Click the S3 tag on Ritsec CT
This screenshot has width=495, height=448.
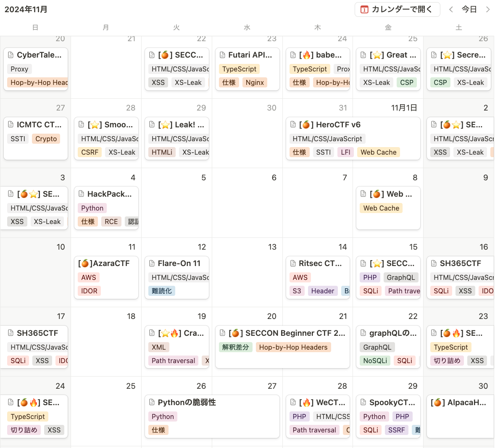tap(297, 291)
